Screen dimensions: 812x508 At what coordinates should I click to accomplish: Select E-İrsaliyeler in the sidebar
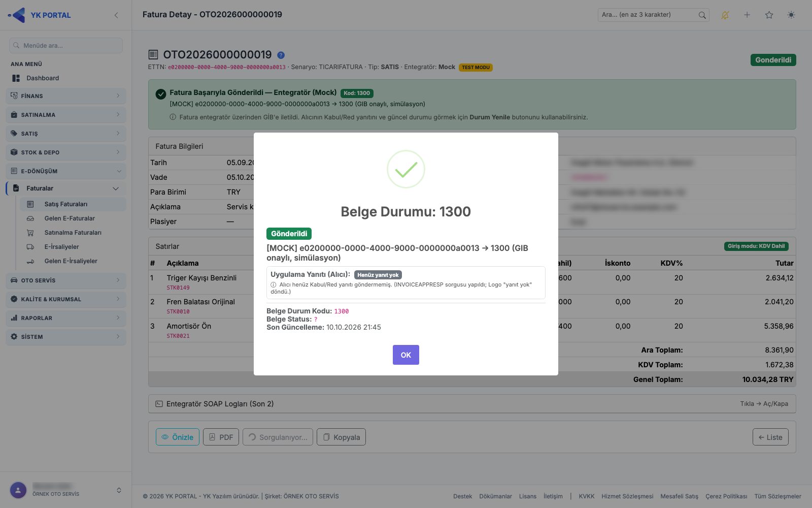[x=61, y=247]
